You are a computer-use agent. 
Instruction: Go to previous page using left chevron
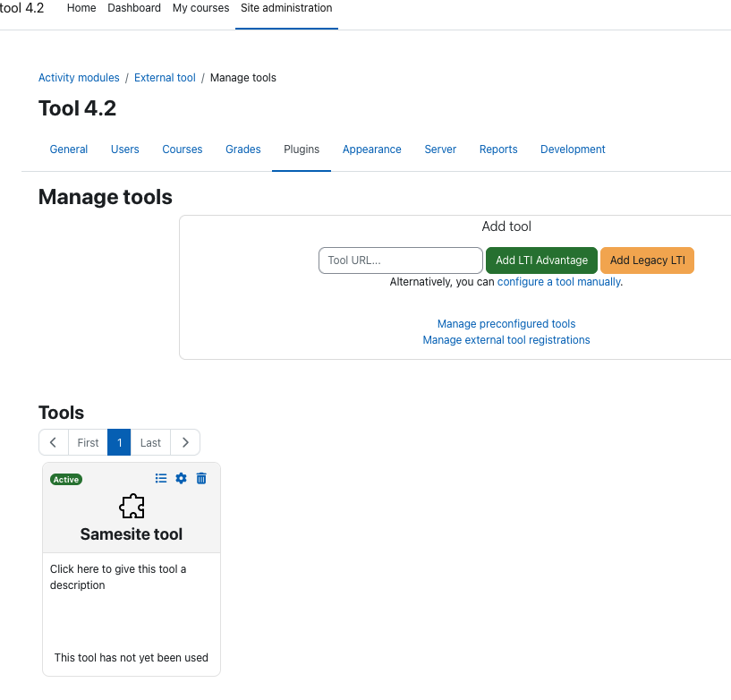coord(53,442)
